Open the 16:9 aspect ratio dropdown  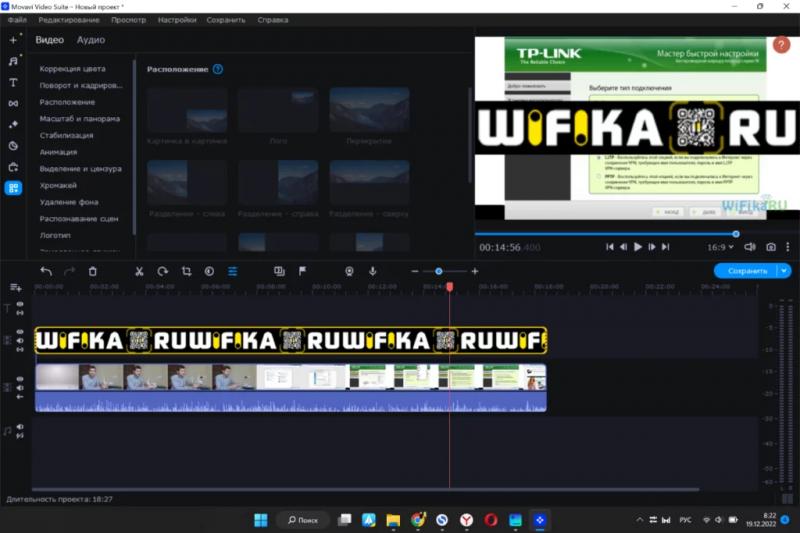(720, 247)
